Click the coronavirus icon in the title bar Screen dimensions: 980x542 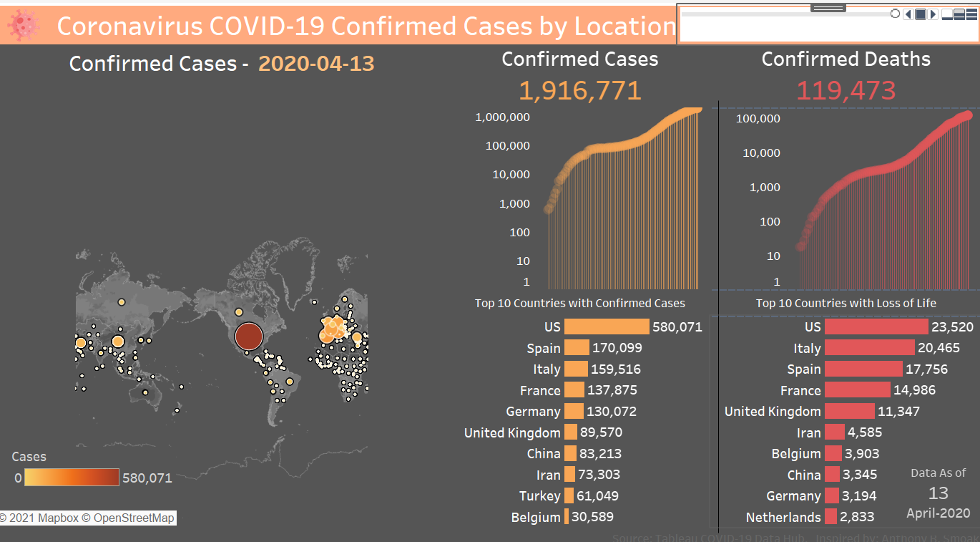click(x=23, y=26)
